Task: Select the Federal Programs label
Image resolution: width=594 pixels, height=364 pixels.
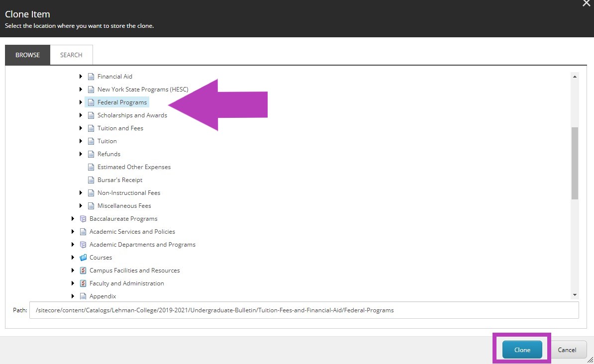Action: [122, 102]
